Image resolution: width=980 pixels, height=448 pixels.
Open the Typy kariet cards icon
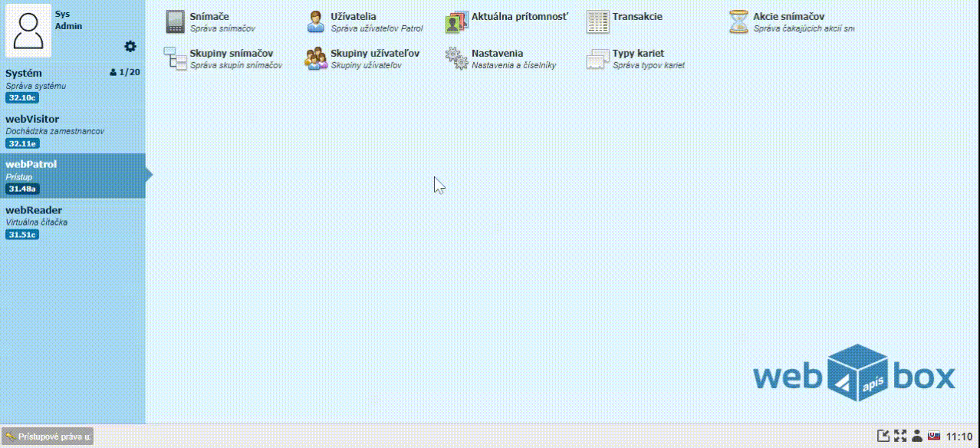point(597,59)
